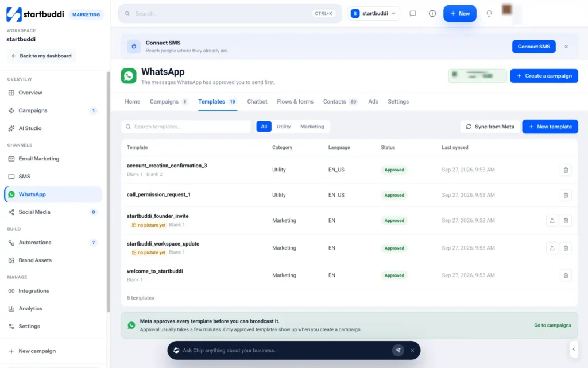Image resolution: width=588 pixels, height=368 pixels.
Task: Click the New template button
Action: pos(550,126)
